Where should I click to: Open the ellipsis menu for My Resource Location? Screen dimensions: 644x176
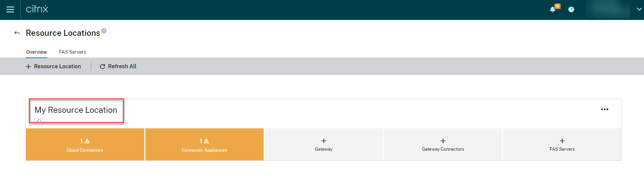click(605, 109)
